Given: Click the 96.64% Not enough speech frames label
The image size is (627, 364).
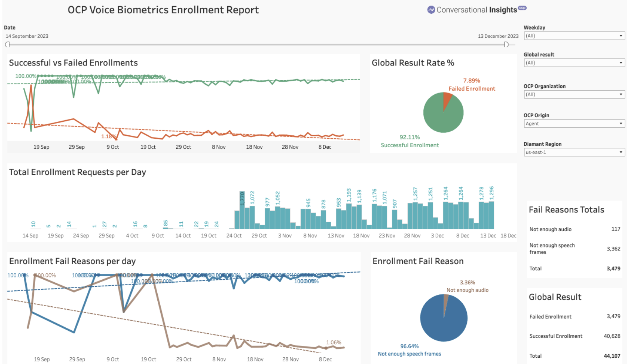Looking at the screenshot, I should (409, 350).
